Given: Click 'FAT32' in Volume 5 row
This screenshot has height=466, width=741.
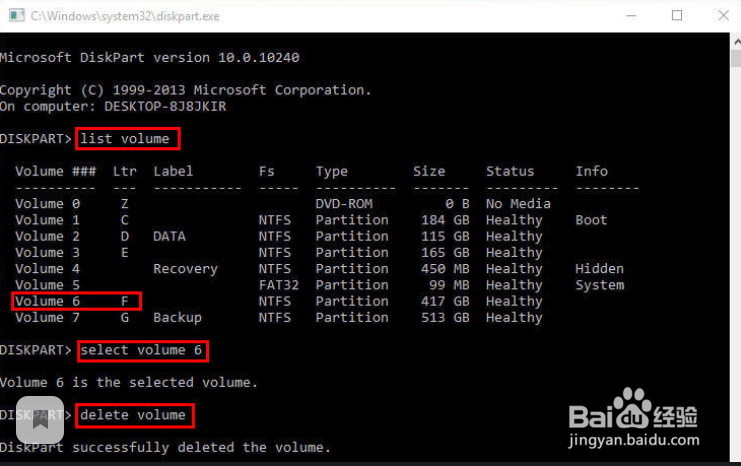Looking at the screenshot, I should pyautogui.click(x=279, y=285).
